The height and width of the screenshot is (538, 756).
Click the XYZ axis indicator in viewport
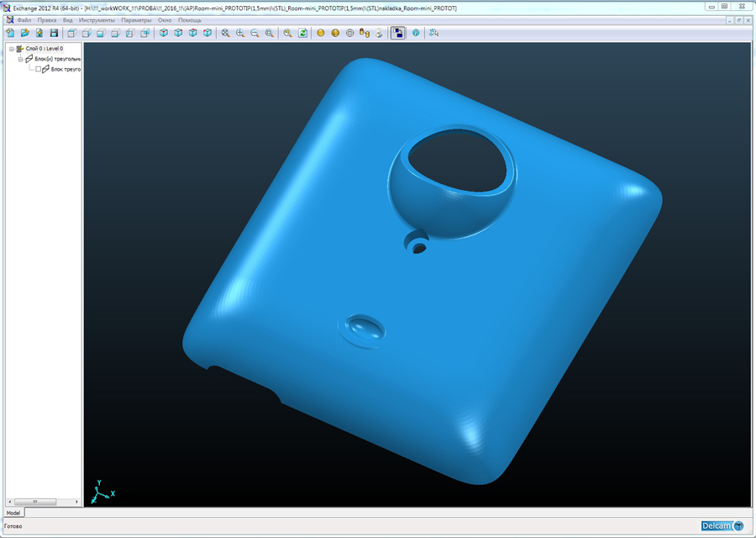coord(102,492)
